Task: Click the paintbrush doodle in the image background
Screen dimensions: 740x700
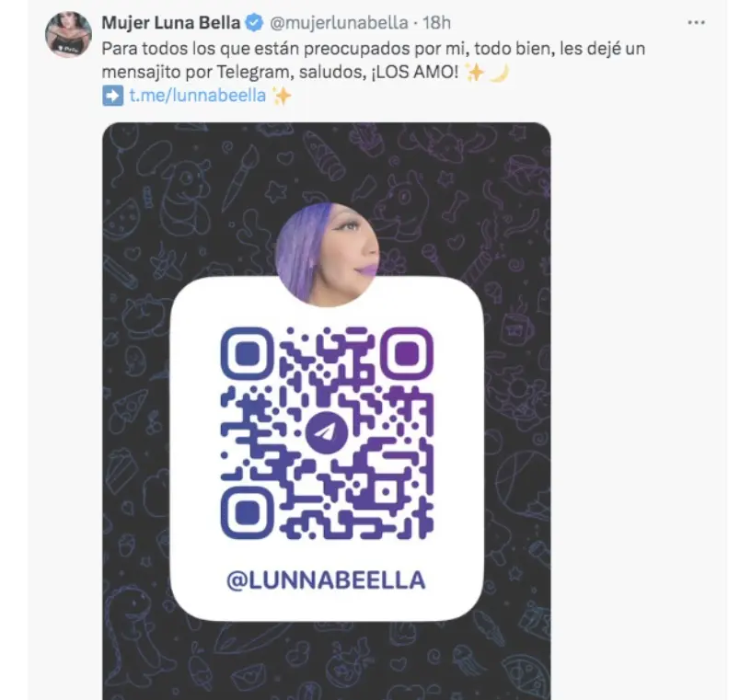Action: [240, 178]
